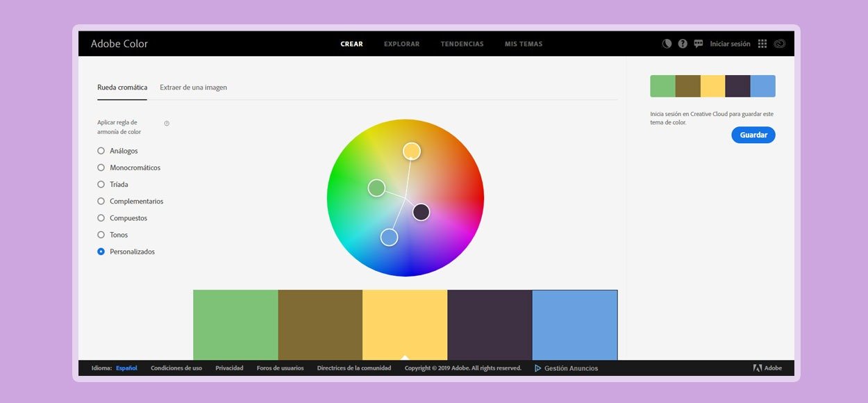Click yellow swatch in theme preview strip

point(712,86)
